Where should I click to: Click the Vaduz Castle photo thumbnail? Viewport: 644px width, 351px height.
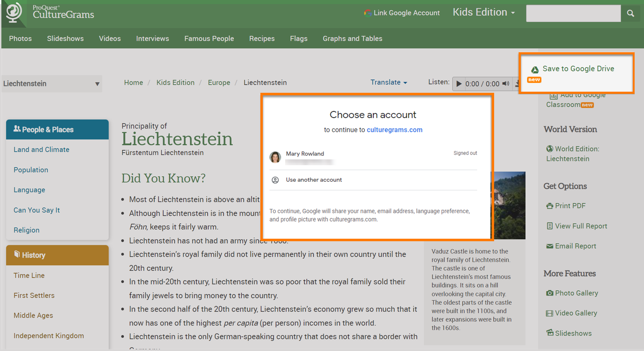point(510,205)
